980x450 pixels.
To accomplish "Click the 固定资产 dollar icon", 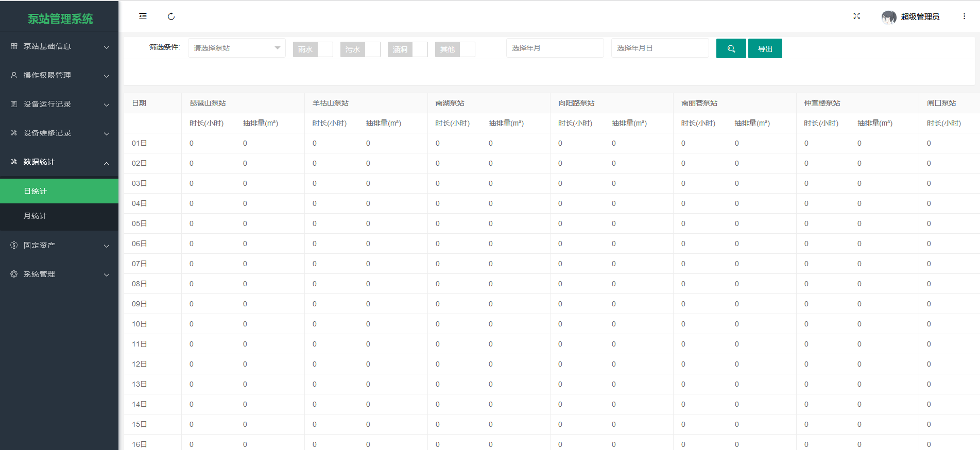I will [14, 245].
